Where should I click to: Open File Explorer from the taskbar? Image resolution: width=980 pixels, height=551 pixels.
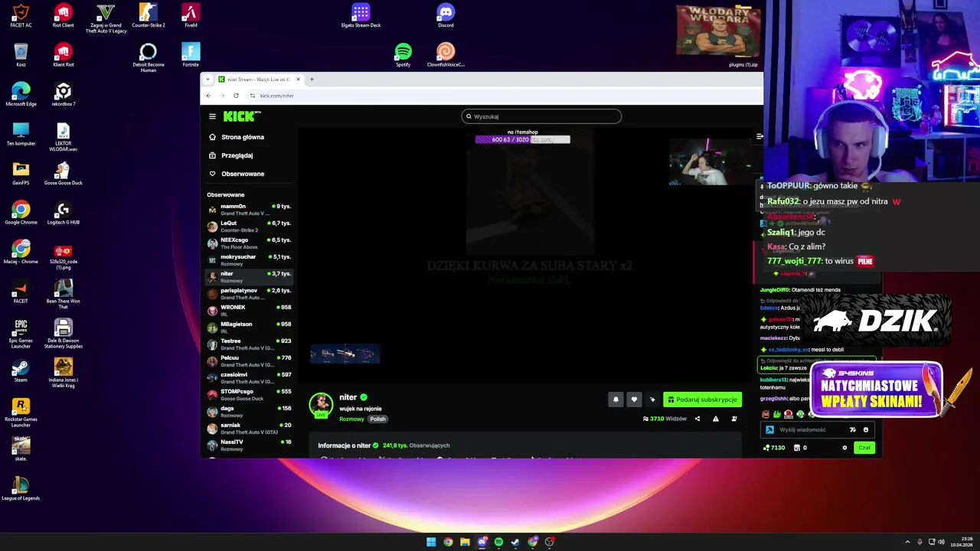point(465,542)
